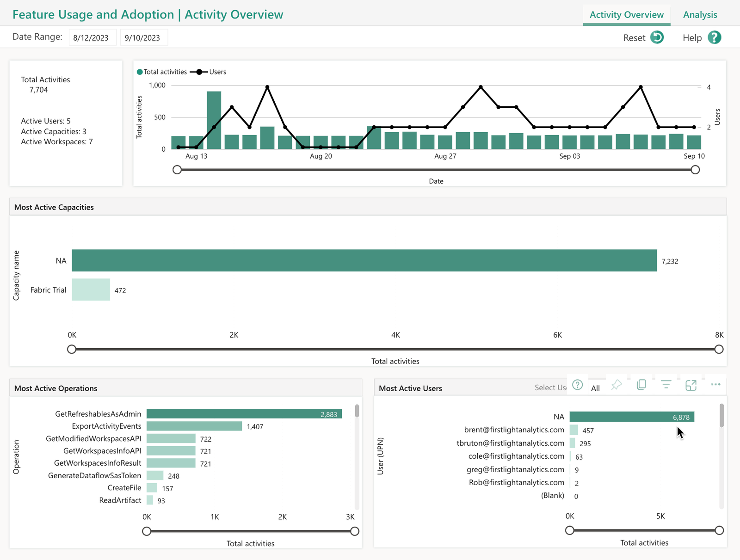
Task: Open the end date 9/10/2023 picker
Action: point(142,37)
